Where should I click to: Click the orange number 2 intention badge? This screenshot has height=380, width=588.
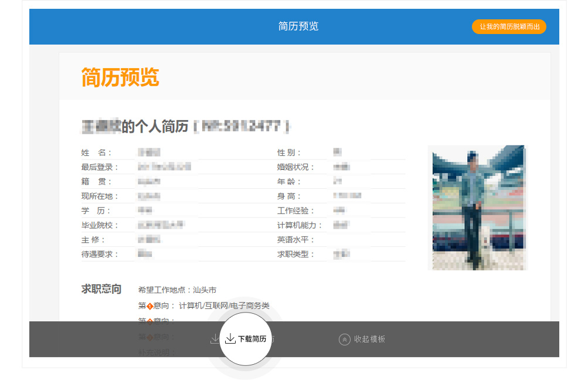click(x=149, y=321)
